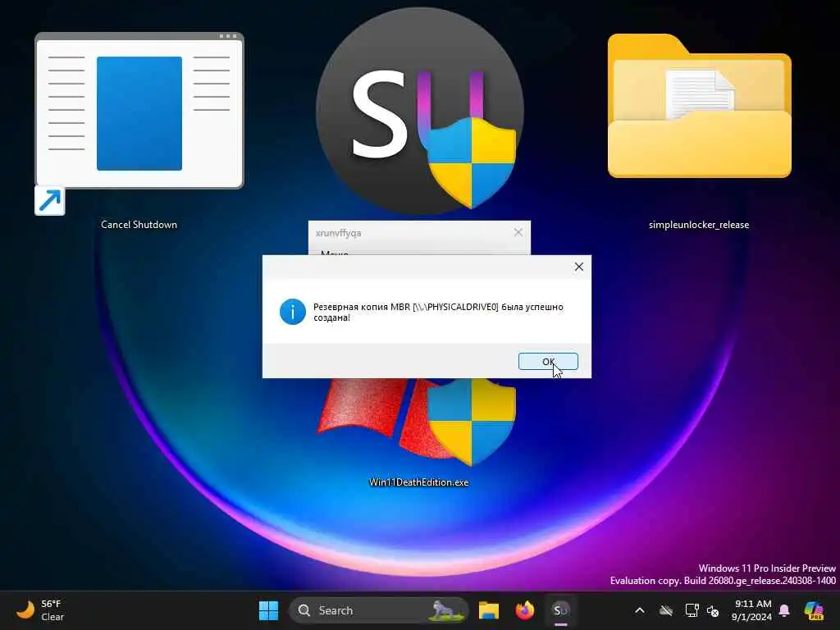840x630 pixels.
Task: Show hidden system tray icons
Action: 640,610
